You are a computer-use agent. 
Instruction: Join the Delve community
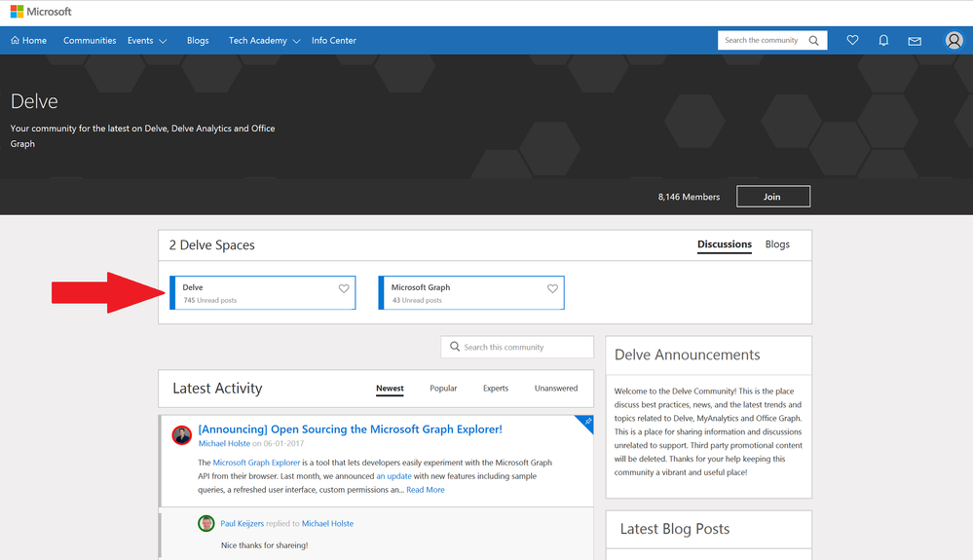[773, 197]
